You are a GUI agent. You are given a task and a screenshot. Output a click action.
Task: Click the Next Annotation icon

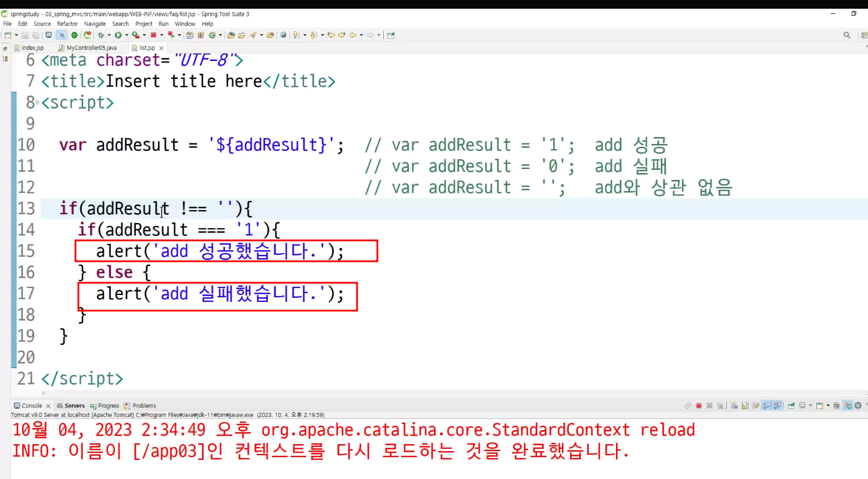(296, 35)
